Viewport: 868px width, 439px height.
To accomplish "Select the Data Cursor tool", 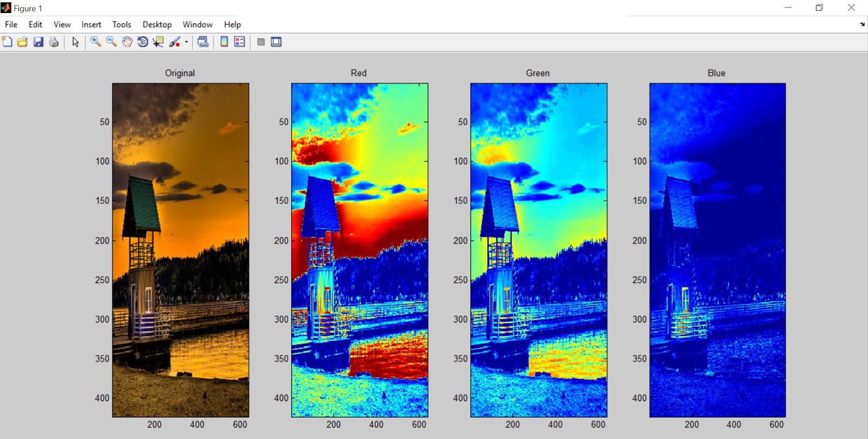I will [158, 42].
